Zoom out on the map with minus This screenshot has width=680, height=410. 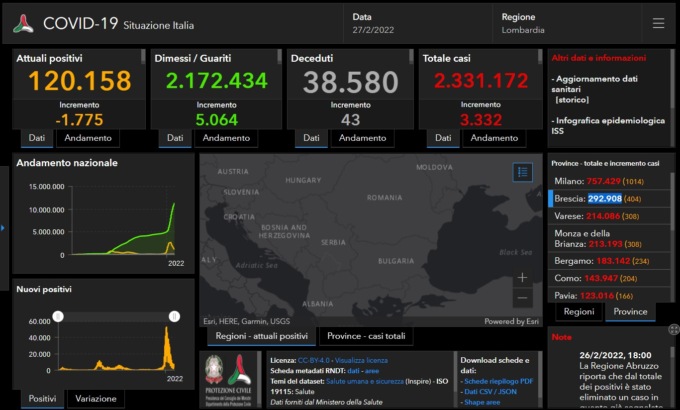pos(522,298)
